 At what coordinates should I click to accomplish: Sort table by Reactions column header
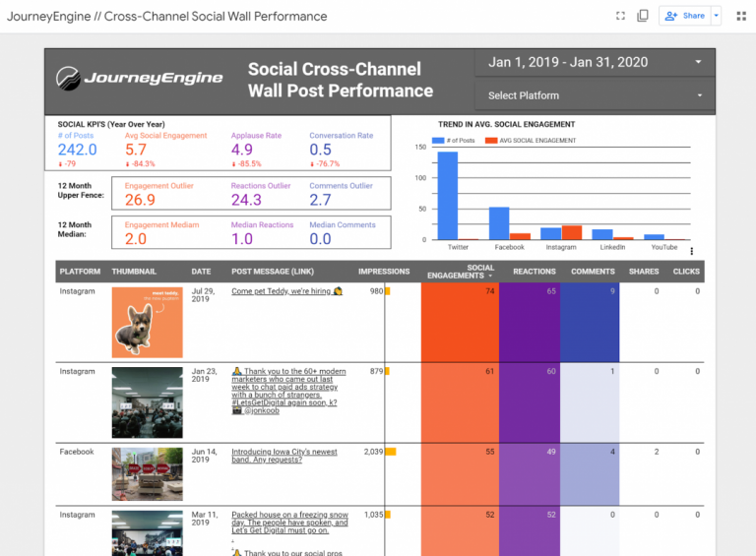[x=535, y=271]
